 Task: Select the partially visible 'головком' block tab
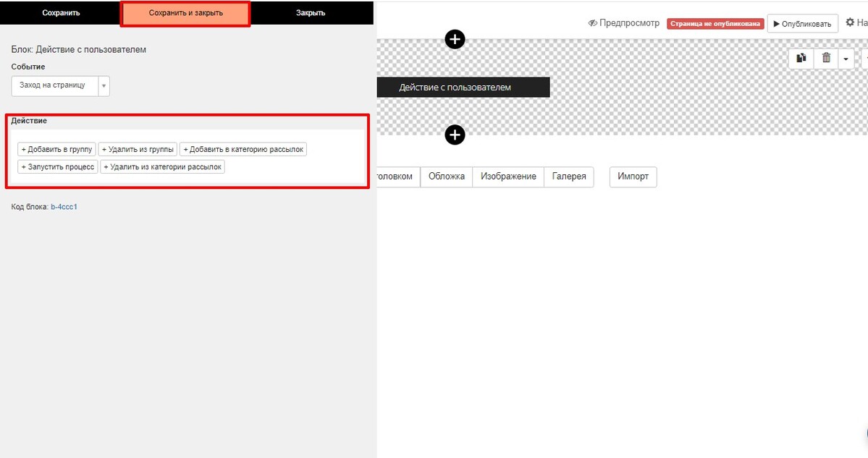click(398, 177)
